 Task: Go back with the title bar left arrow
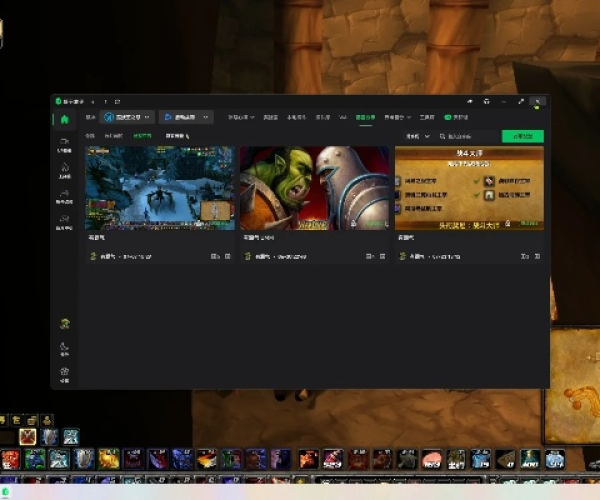pyautogui.click(x=93, y=102)
